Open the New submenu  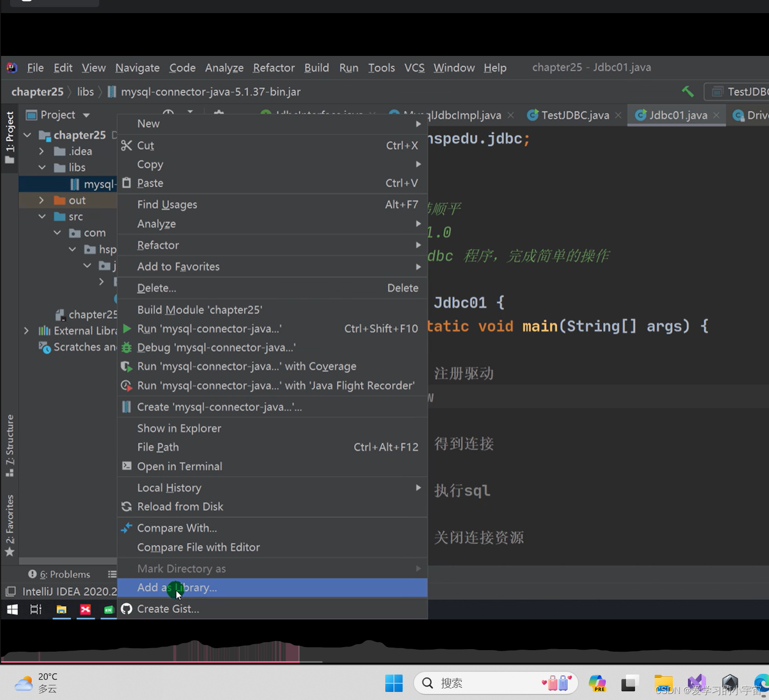click(272, 124)
